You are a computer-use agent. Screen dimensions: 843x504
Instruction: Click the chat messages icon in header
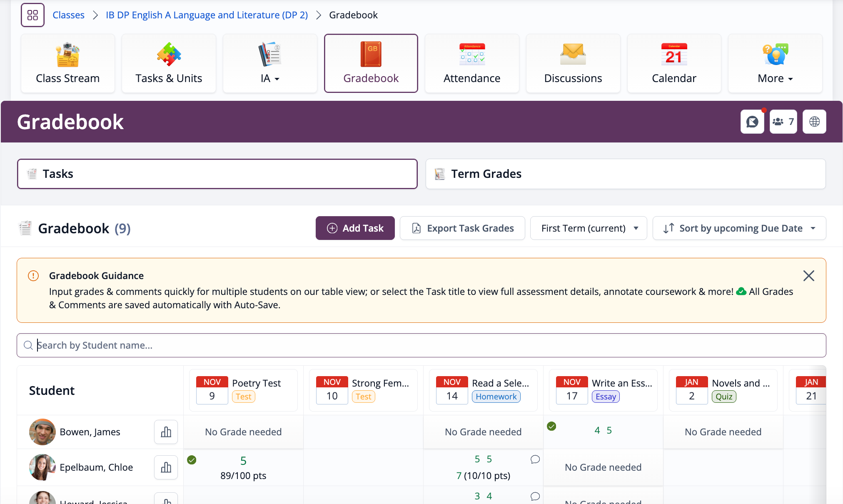pos(752,122)
